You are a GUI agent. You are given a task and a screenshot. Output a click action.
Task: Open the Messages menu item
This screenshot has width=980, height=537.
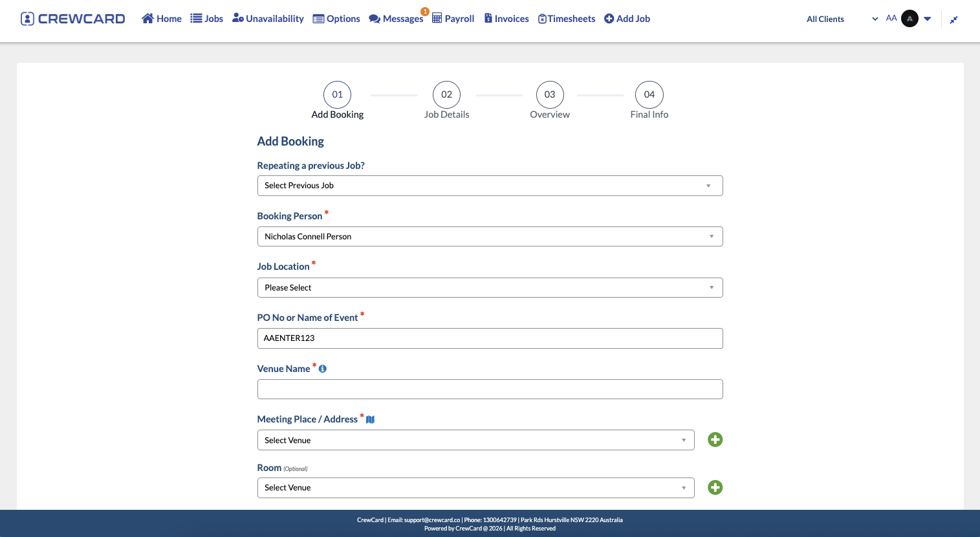[x=396, y=19]
